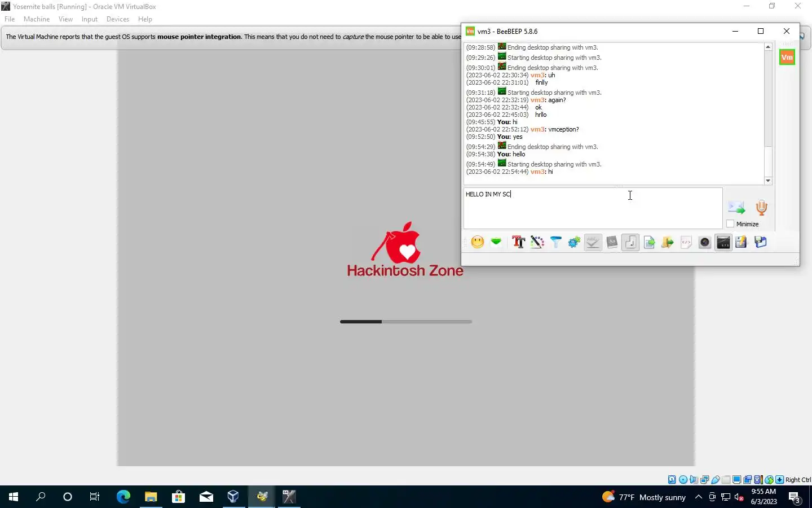Click the blue floppy disk save chat icon
The image size is (812, 508).
pos(761,242)
